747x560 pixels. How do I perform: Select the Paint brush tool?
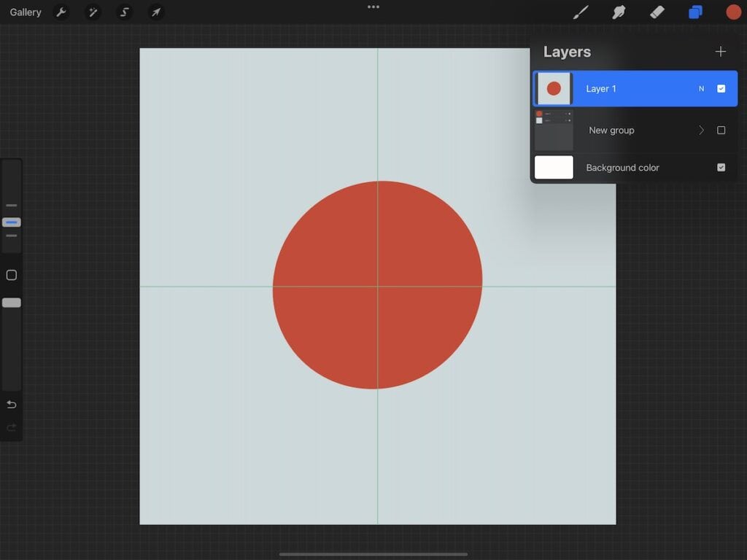click(x=581, y=12)
